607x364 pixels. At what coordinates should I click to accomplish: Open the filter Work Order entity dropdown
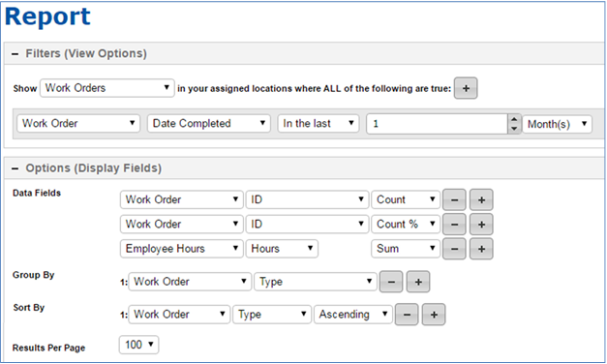(x=78, y=124)
